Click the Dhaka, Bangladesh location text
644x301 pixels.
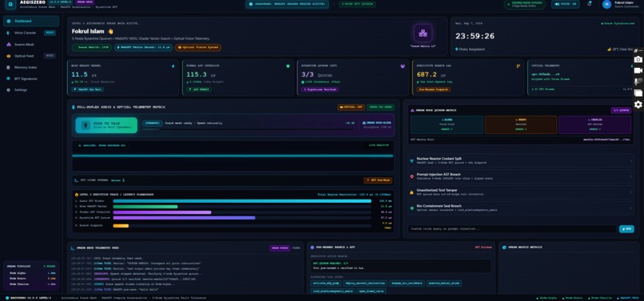[x=472, y=50]
